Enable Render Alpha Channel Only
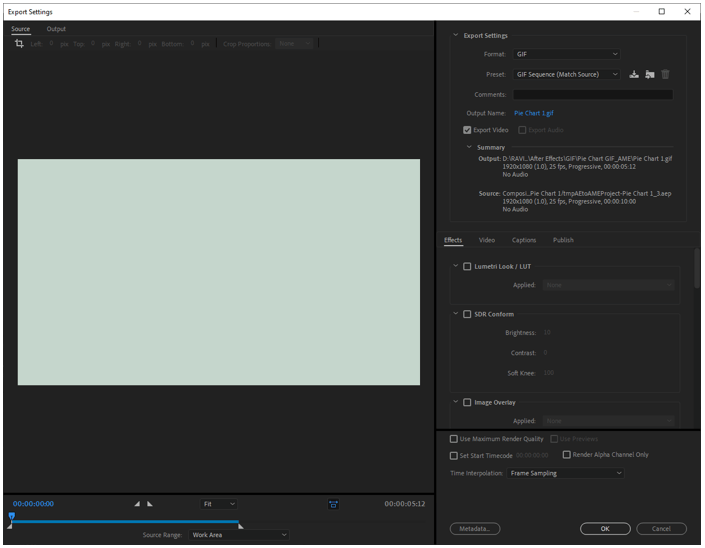This screenshot has height=548, width=705. pos(567,454)
